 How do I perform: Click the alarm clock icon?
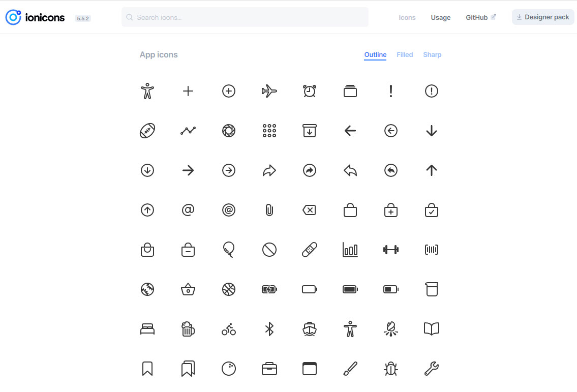point(310,91)
